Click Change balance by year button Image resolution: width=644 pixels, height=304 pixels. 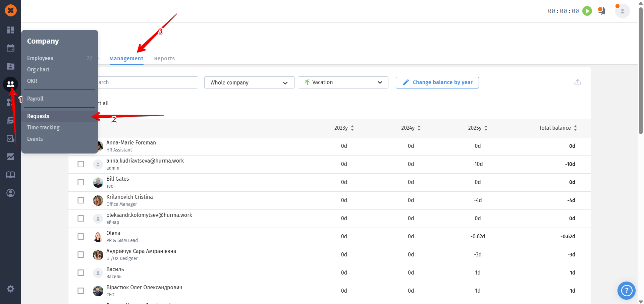[437, 82]
